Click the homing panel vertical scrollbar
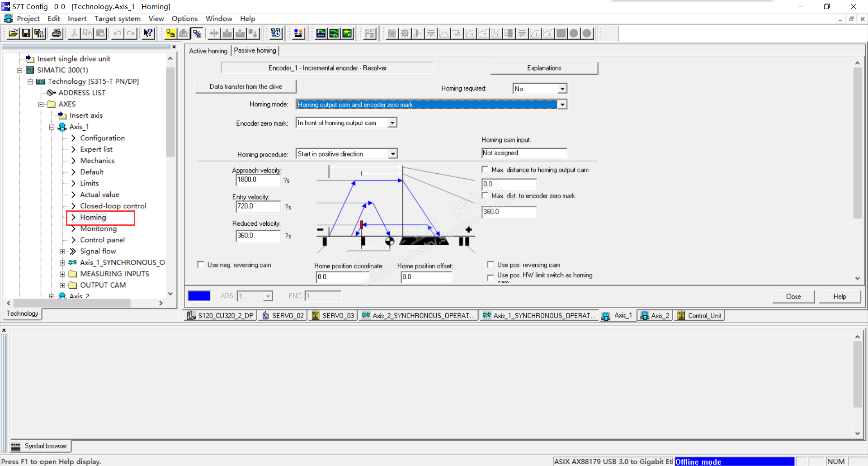Image resolution: width=868 pixels, height=466 pixels. [858, 171]
